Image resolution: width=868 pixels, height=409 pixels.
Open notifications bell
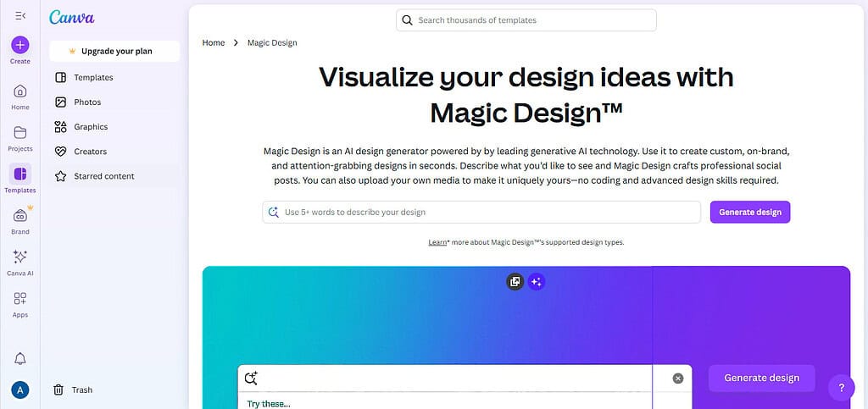[20, 359]
